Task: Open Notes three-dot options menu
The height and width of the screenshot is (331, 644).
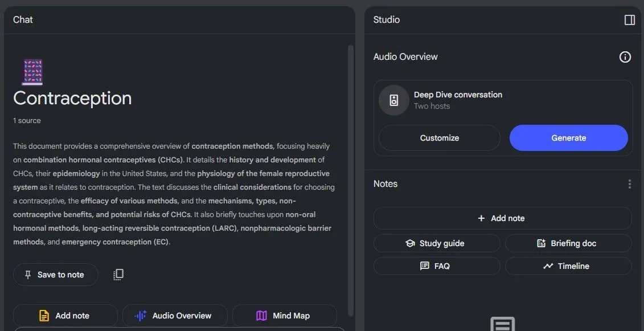Action: [629, 184]
